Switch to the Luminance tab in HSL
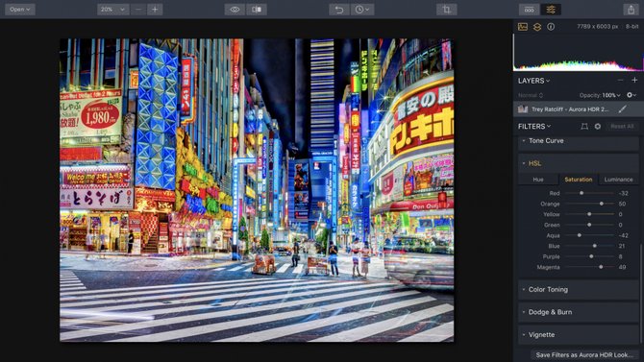 pos(618,180)
